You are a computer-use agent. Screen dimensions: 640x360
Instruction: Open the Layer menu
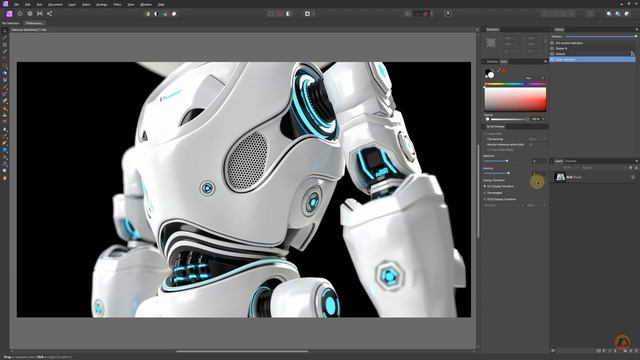[72, 4]
